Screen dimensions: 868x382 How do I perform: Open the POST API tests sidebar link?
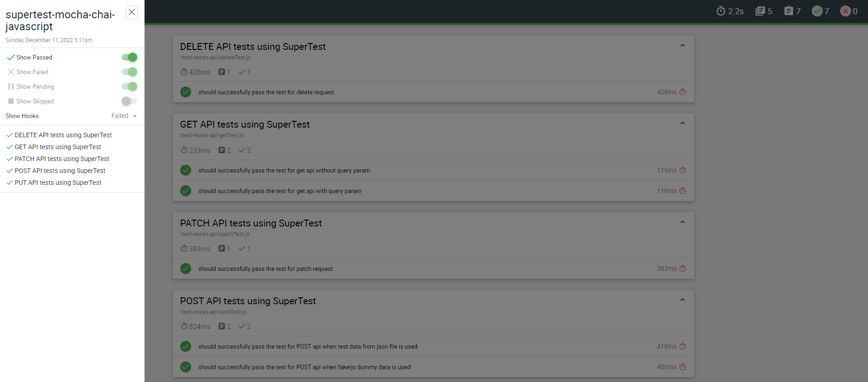(60, 171)
